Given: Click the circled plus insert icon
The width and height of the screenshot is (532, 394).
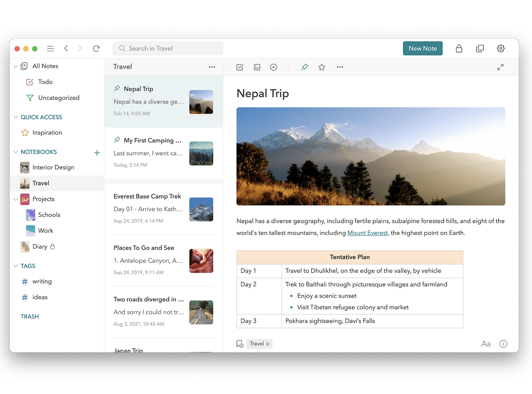Looking at the screenshot, I should tap(273, 67).
